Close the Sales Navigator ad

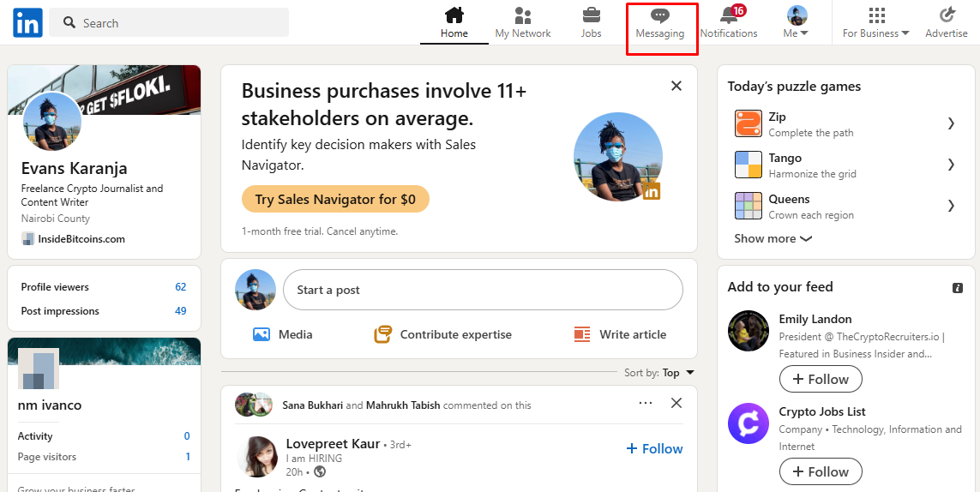[x=676, y=86]
